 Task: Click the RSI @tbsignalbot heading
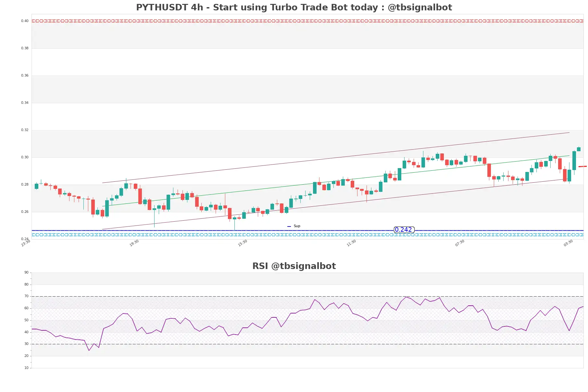(x=294, y=266)
